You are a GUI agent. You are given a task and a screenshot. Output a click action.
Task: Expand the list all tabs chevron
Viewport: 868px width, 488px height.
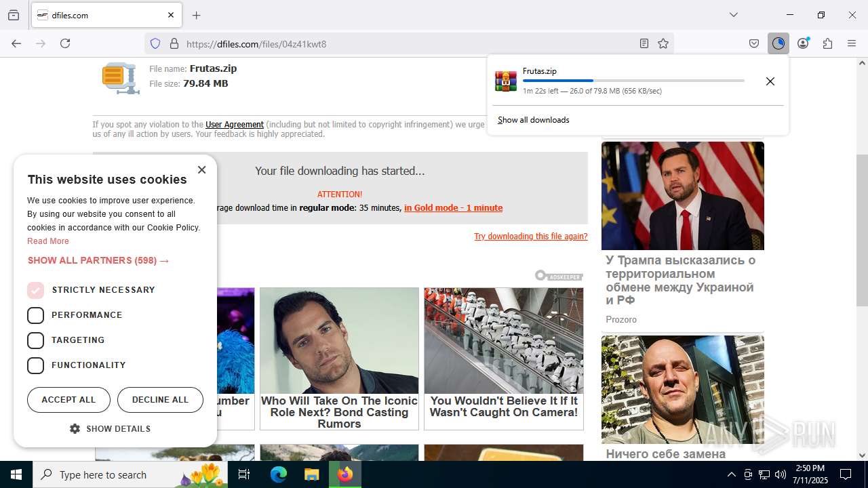tap(734, 15)
